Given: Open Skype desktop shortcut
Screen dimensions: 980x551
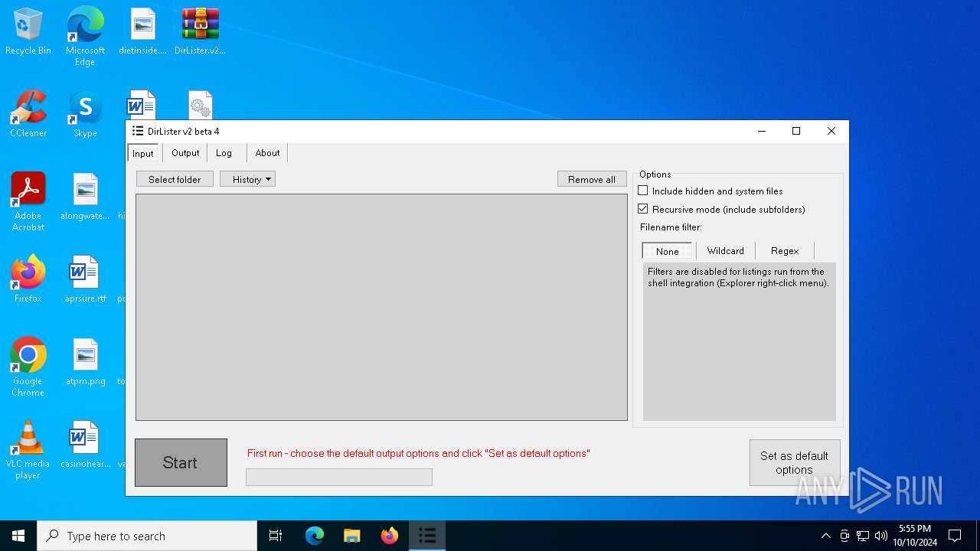Looking at the screenshot, I should pyautogui.click(x=85, y=115).
